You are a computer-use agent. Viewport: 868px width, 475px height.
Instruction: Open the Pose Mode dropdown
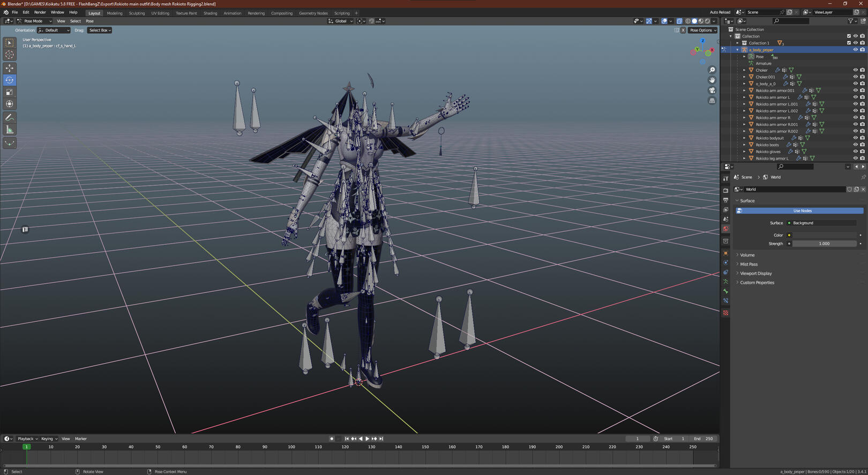[35, 21]
